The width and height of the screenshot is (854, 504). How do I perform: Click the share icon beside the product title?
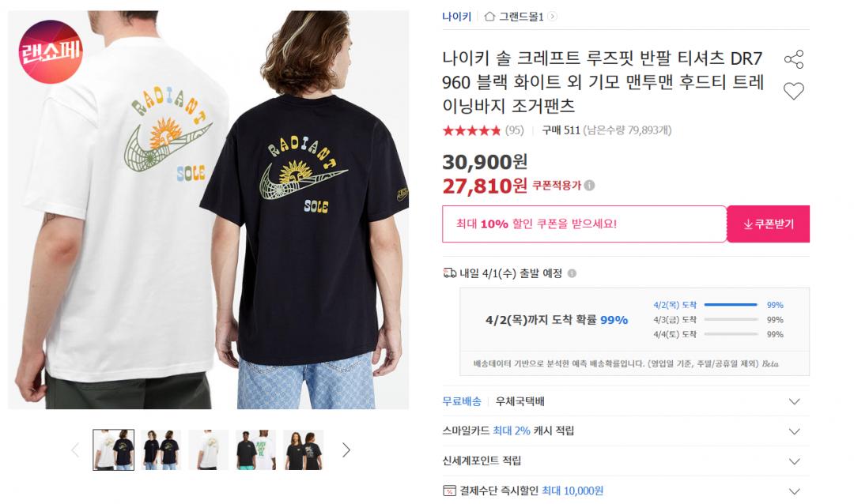tap(793, 60)
